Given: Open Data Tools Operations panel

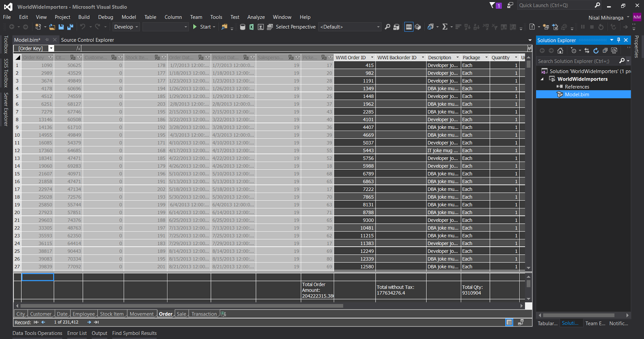Looking at the screenshot, I should click(x=37, y=333).
